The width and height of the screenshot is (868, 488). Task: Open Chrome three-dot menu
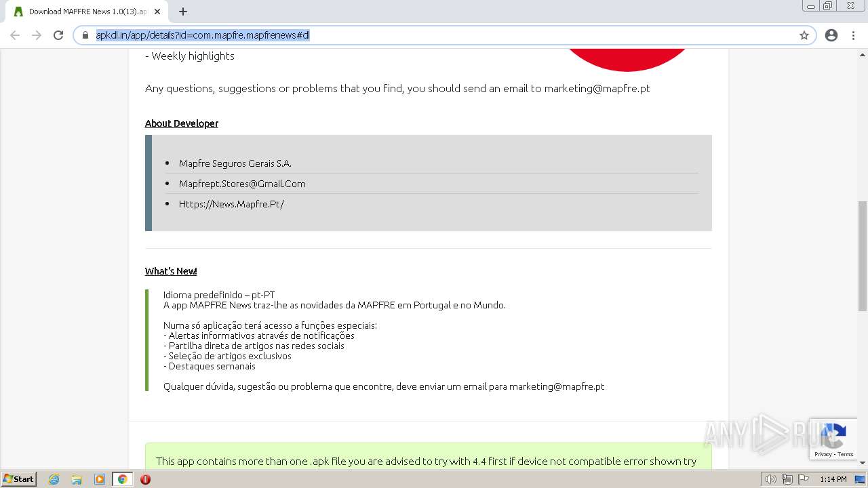click(853, 35)
